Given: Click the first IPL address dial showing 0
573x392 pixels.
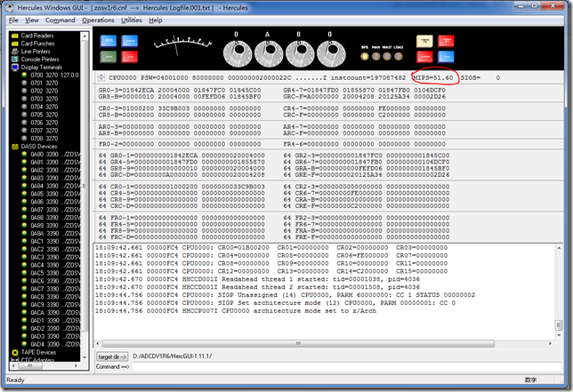Looking at the screenshot, I should 238,53.
